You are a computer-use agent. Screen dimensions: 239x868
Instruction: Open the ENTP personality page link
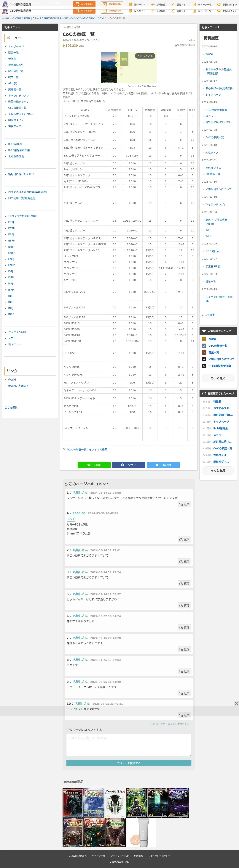[x=12, y=253]
